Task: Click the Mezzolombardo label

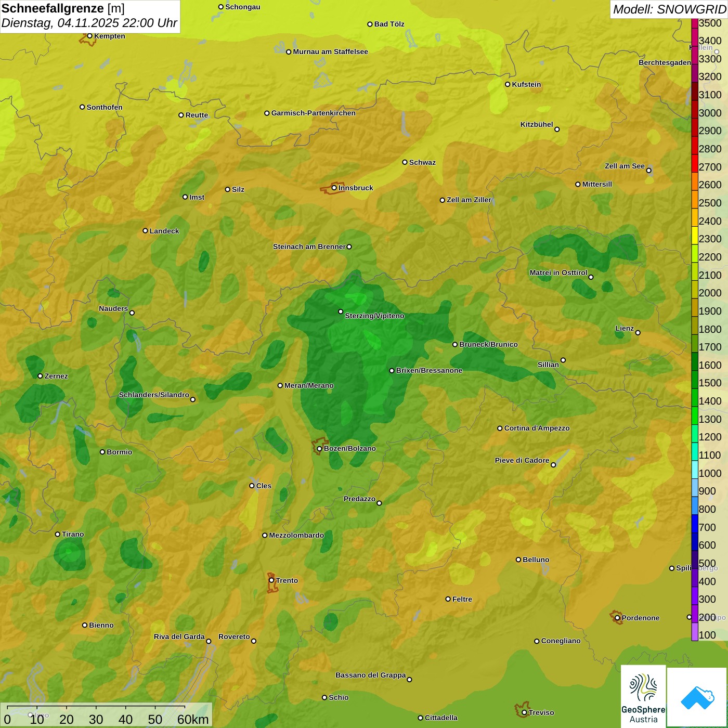Action: coord(296,535)
